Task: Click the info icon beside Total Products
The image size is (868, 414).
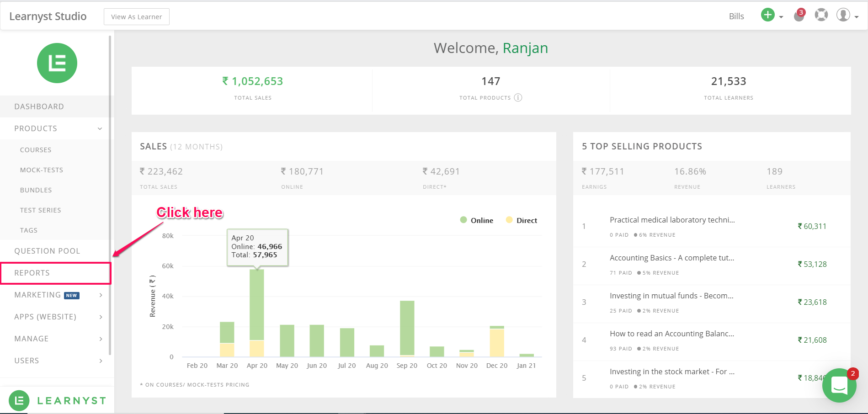Action: 518,97
